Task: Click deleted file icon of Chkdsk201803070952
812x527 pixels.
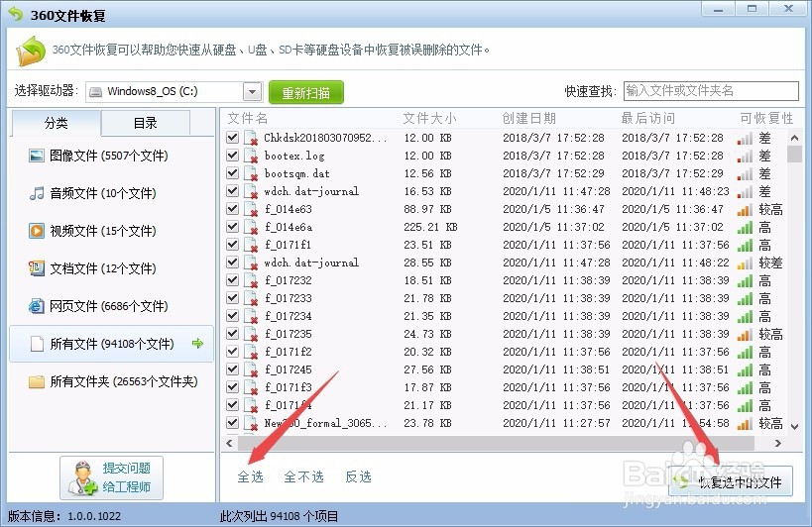Action: (251, 138)
